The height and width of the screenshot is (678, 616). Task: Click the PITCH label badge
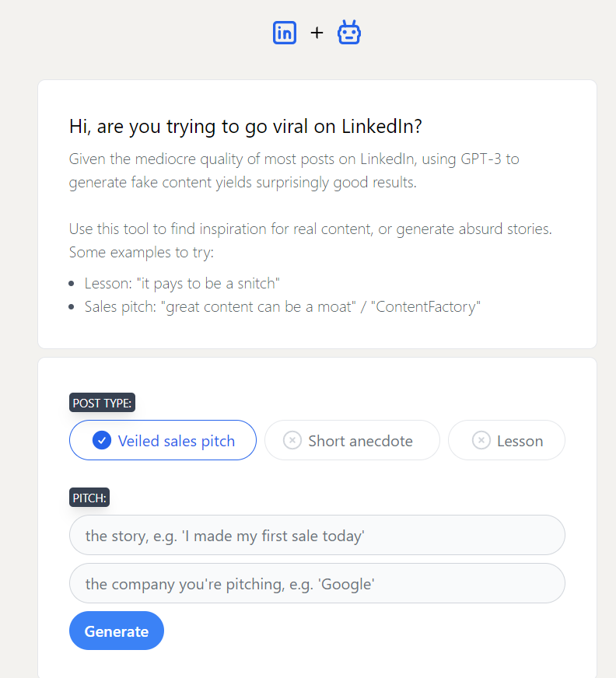click(x=89, y=498)
